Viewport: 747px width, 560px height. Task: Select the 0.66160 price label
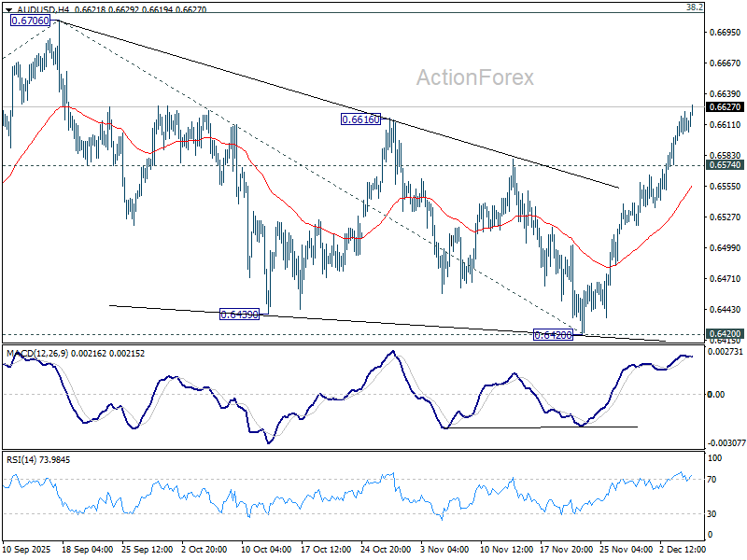tap(361, 119)
